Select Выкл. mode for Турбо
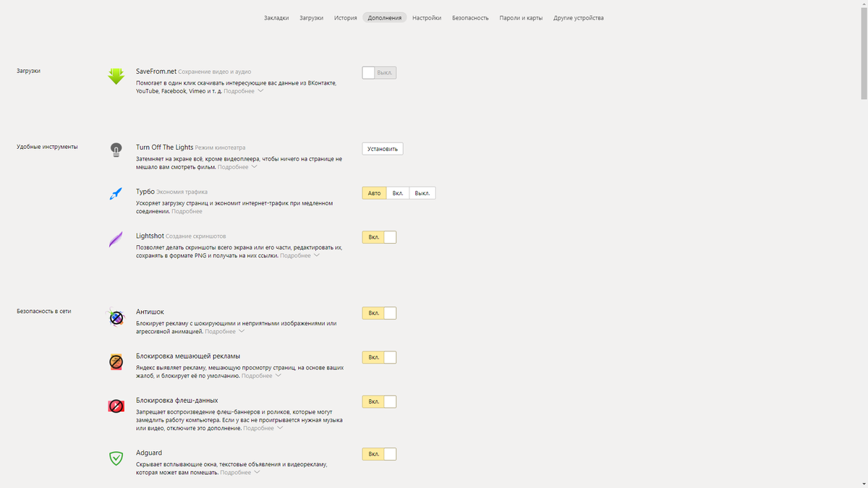Image resolution: width=868 pixels, height=488 pixels. point(422,193)
